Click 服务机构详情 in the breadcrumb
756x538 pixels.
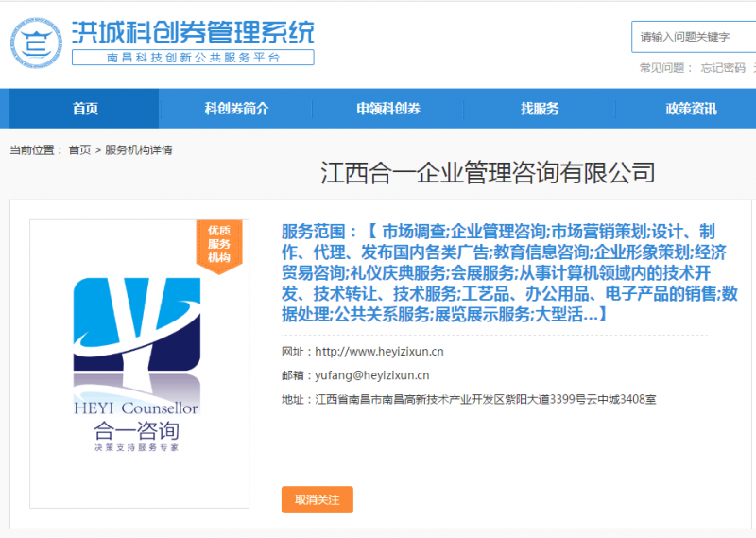coord(138,150)
